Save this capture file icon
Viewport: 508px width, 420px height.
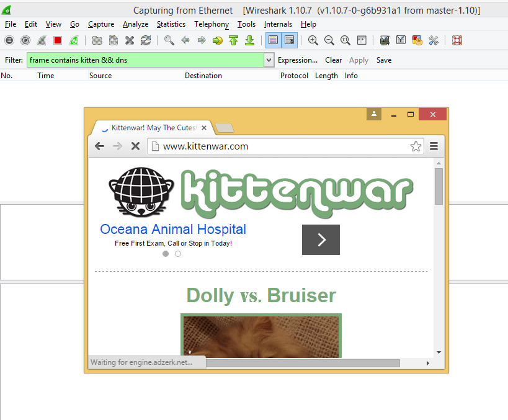(x=114, y=40)
